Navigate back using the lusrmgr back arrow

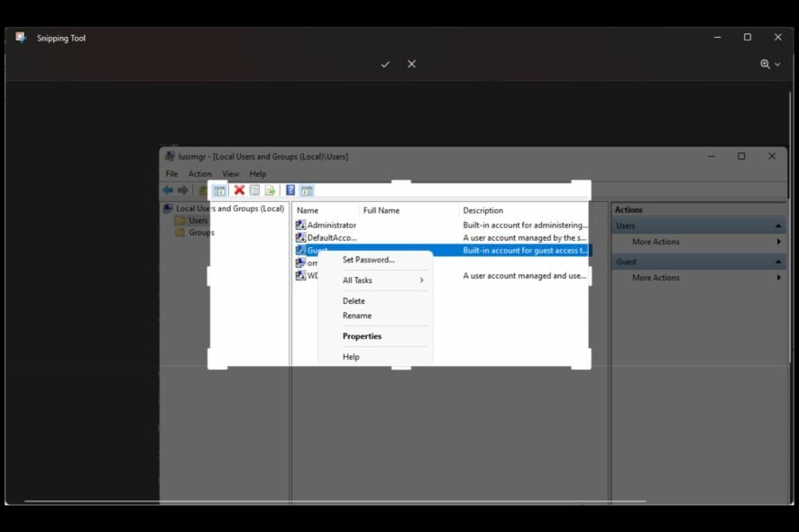(x=168, y=189)
